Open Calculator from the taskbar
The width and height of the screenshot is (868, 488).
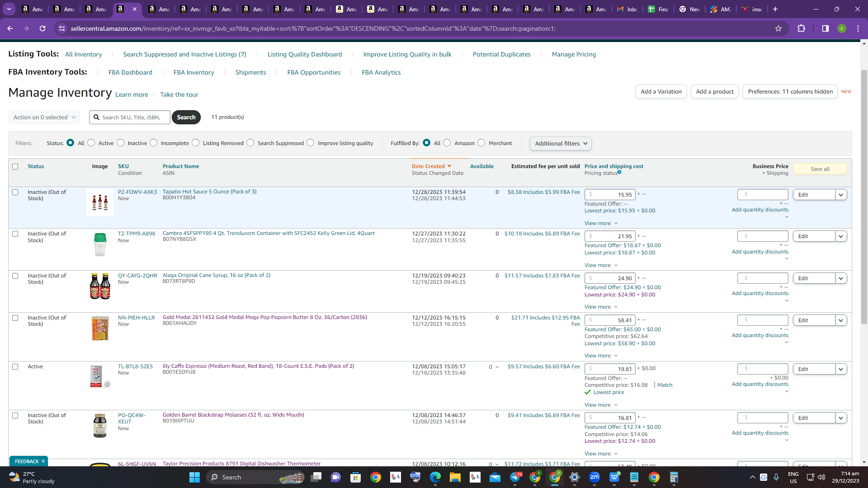674,477
